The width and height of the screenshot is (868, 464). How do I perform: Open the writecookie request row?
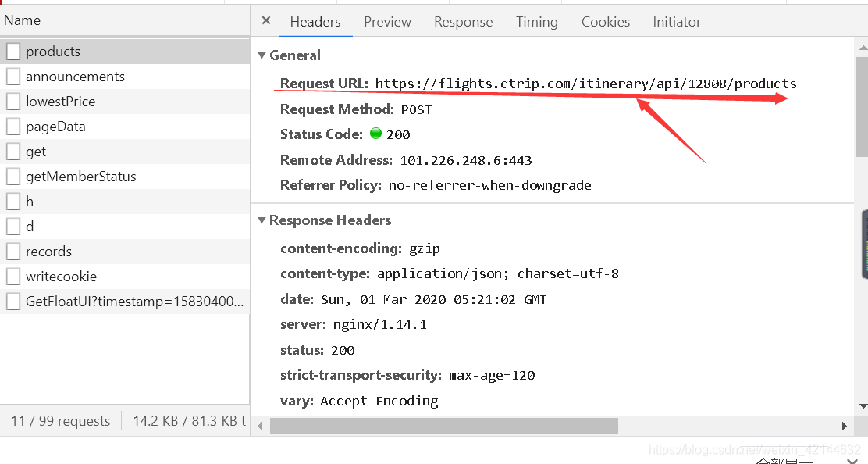click(125, 277)
